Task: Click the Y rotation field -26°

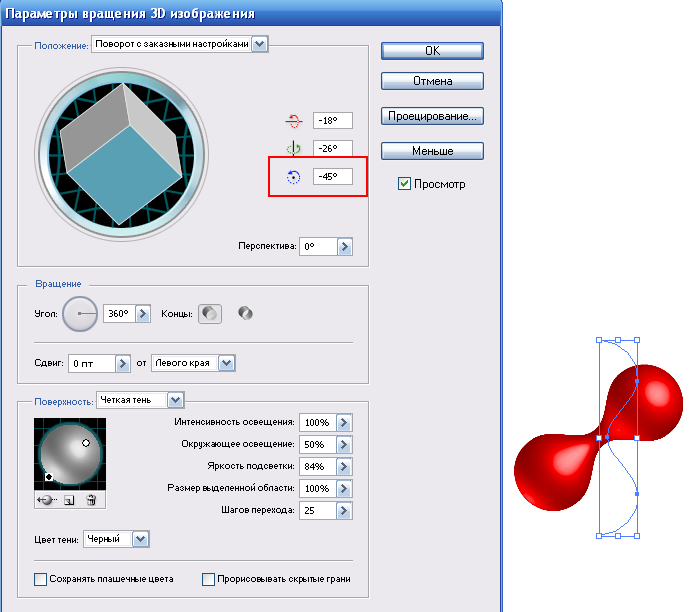Action: 333,148
